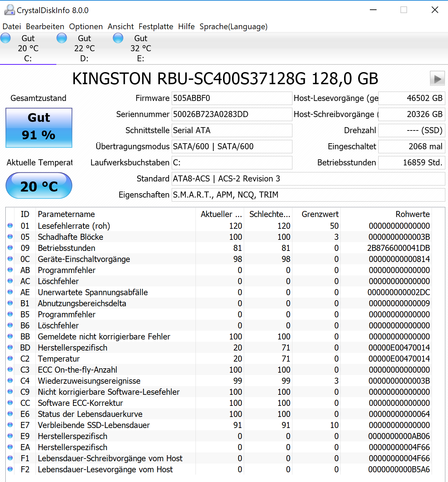This screenshot has height=482, width=448.
Task: Click status dot of ECC On-the-fly-Anzahl row
Action: pyautogui.click(x=10, y=369)
